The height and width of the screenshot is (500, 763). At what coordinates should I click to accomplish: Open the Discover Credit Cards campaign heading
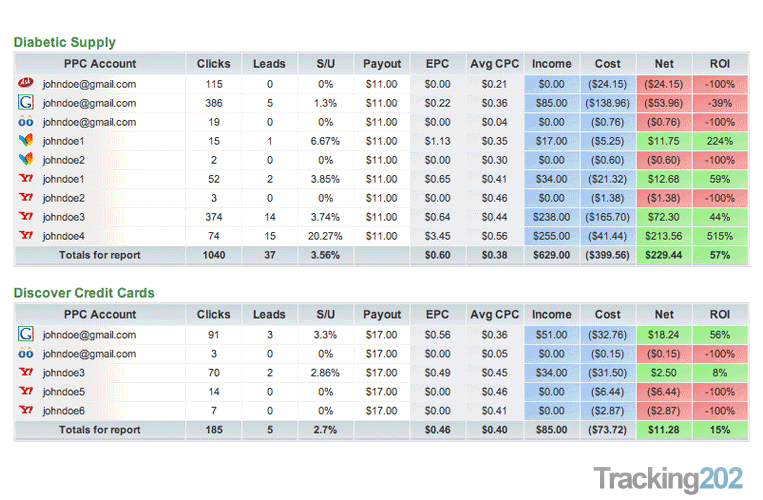(x=84, y=293)
